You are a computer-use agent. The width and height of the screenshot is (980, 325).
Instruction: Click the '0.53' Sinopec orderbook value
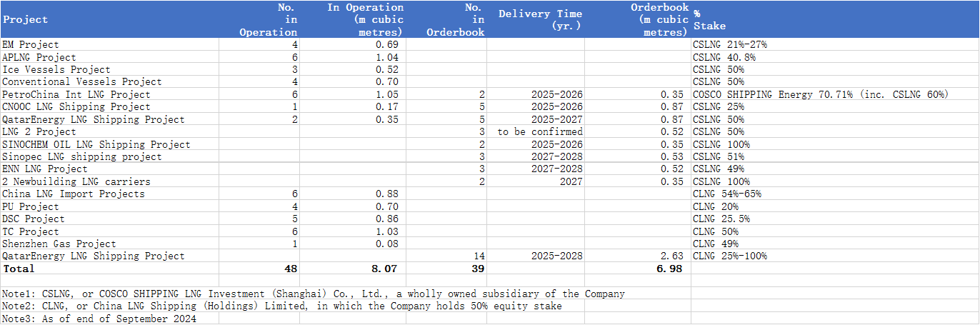[637, 156]
